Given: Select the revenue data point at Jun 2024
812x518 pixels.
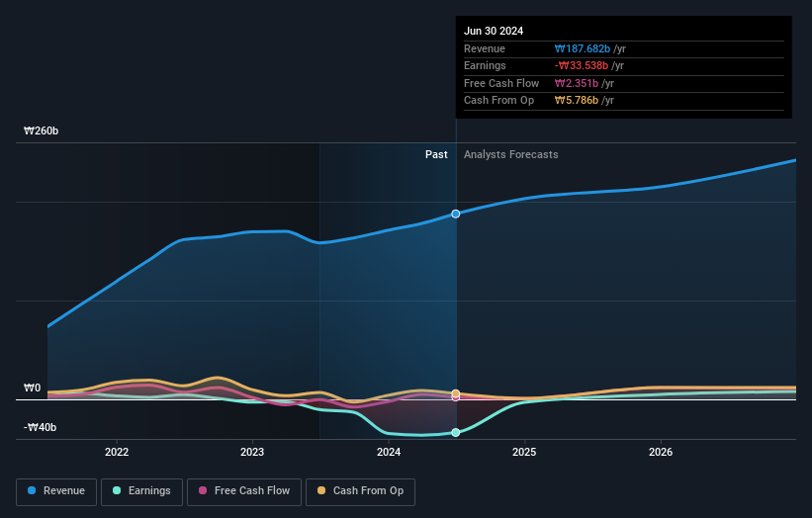Looking at the screenshot, I should [x=456, y=214].
